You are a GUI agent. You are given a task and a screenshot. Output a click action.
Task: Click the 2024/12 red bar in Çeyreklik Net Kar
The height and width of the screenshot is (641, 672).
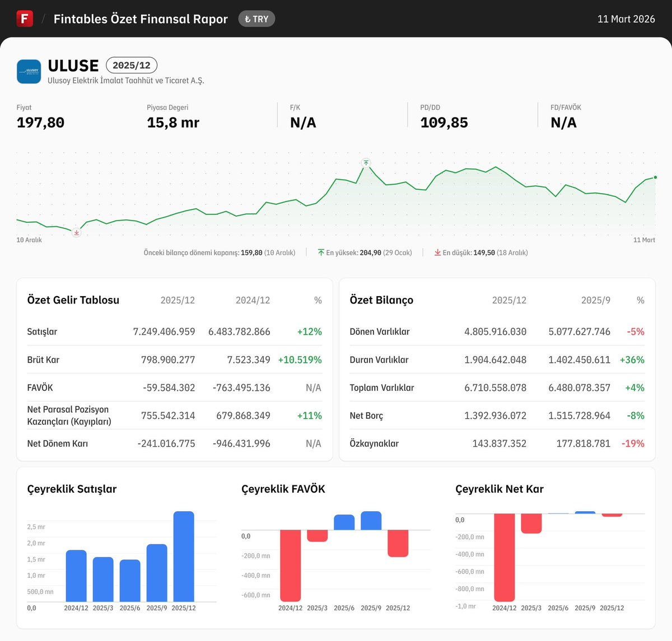point(504,558)
